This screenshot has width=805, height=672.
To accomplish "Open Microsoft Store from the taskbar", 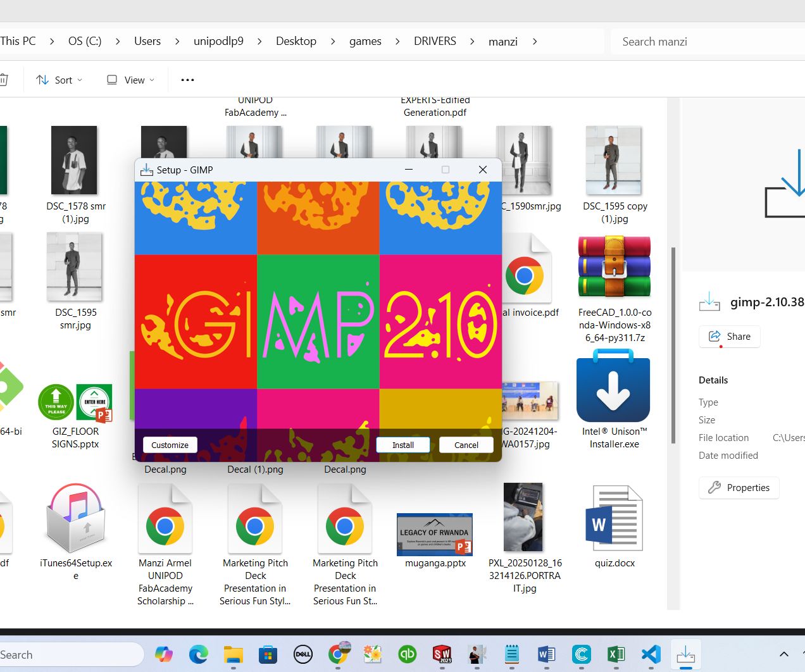I will pos(268,654).
